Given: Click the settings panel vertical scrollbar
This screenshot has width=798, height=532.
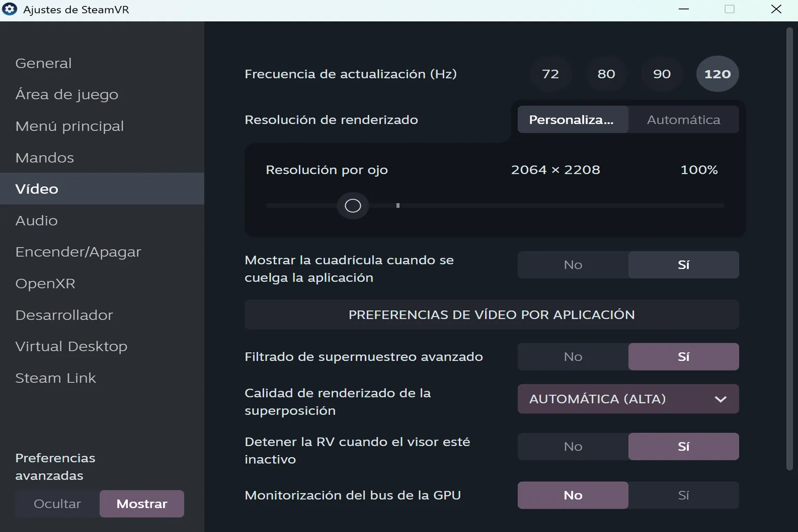Looking at the screenshot, I should point(790,249).
